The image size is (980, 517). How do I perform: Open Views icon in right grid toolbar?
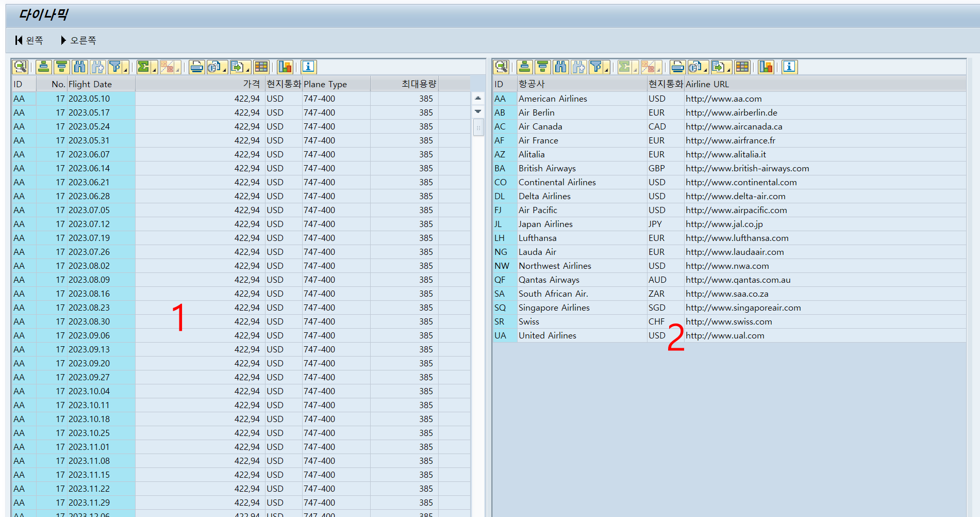[695, 67]
